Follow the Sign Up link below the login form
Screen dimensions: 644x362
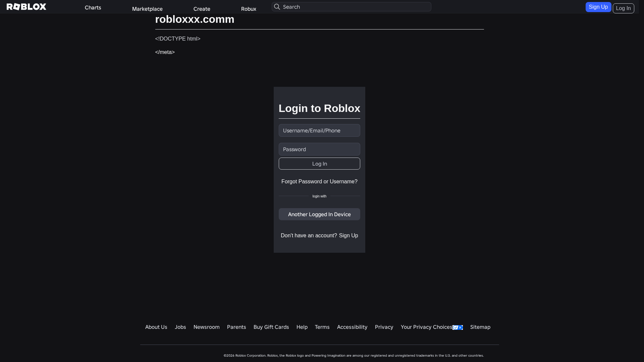coord(348,235)
